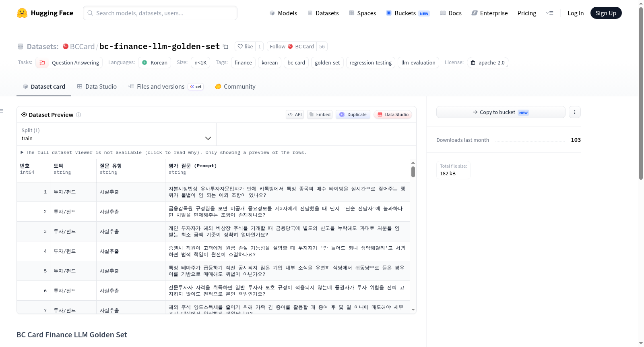Click the page scrollbar thumb
This screenshot has height=347, width=644.
coord(641,93)
